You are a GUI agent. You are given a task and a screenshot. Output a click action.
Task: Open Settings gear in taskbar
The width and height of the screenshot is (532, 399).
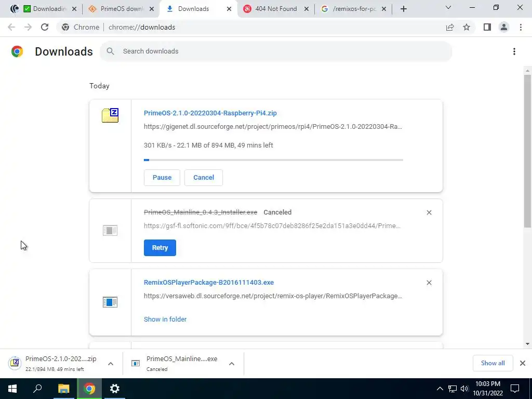click(115, 389)
